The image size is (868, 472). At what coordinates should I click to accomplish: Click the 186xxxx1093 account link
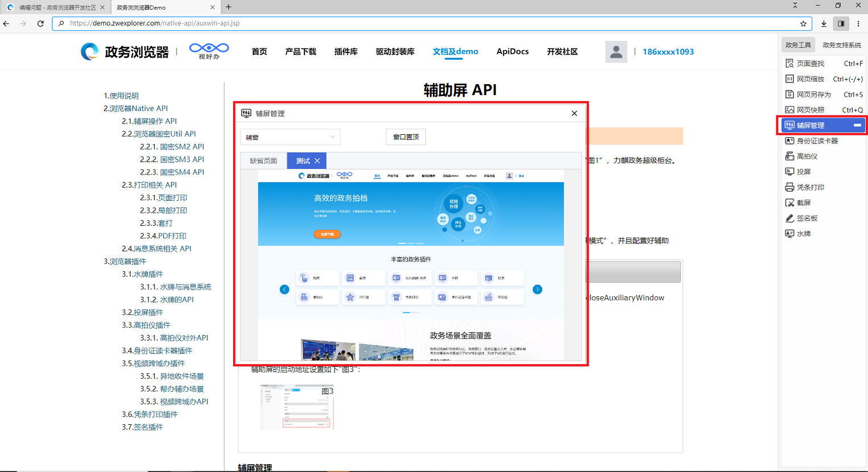click(668, 52)
